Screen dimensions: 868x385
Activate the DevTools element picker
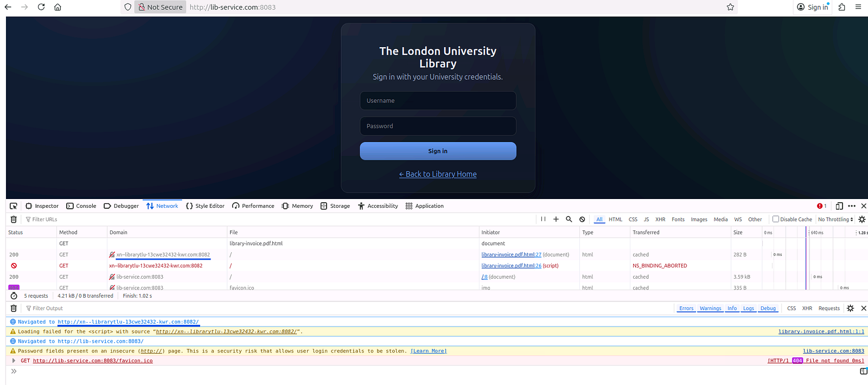[14, 206]
